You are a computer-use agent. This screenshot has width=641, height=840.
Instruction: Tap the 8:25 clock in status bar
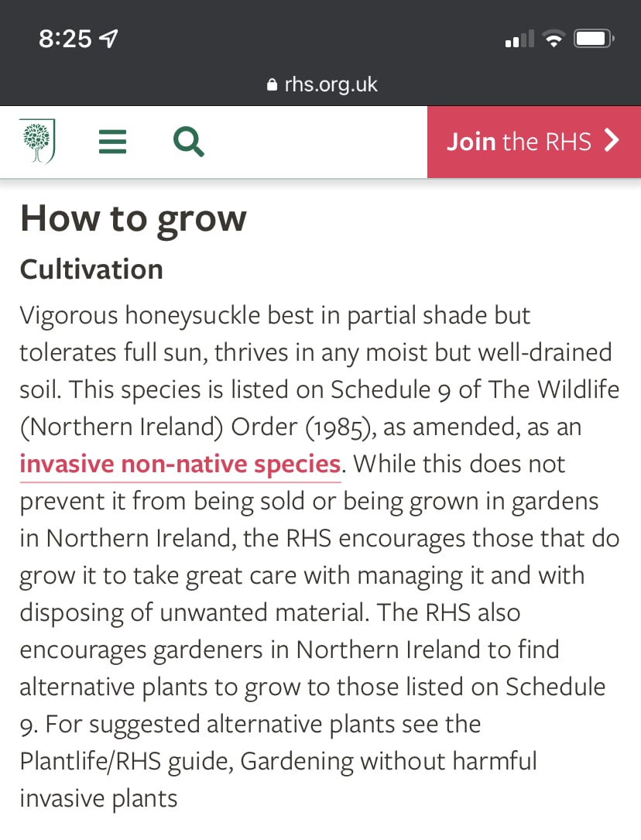65,39
